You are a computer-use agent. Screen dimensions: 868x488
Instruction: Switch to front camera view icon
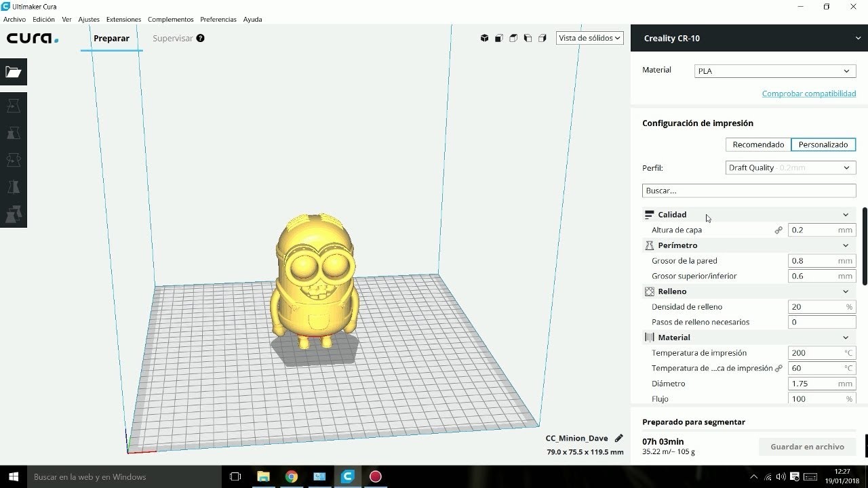click(x=499, y=39)
